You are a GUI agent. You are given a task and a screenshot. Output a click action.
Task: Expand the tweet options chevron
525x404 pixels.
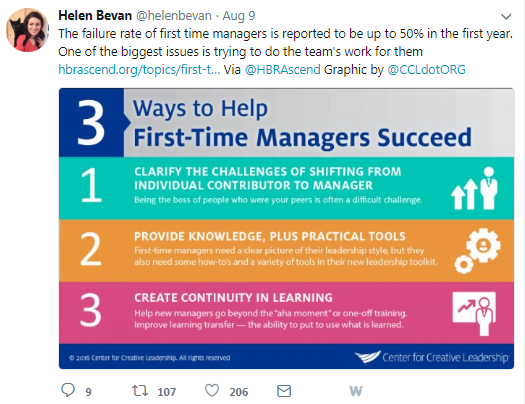coord(506,16)
